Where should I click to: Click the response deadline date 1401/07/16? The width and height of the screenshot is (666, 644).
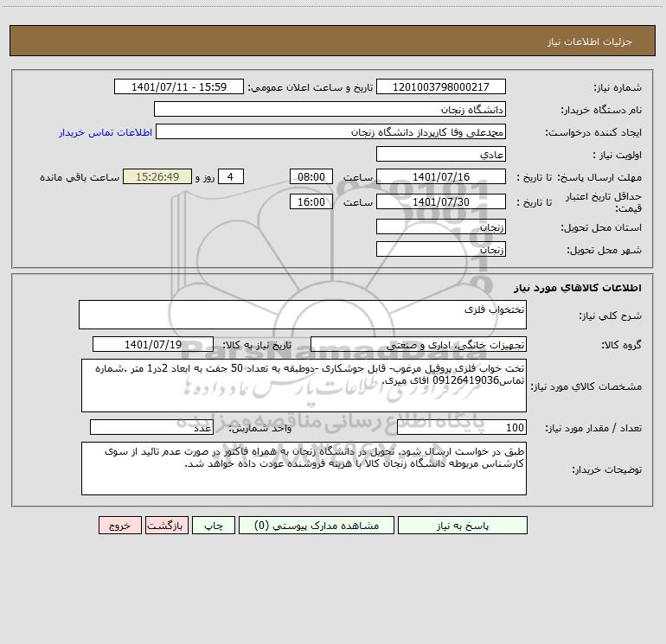(441, 176)
